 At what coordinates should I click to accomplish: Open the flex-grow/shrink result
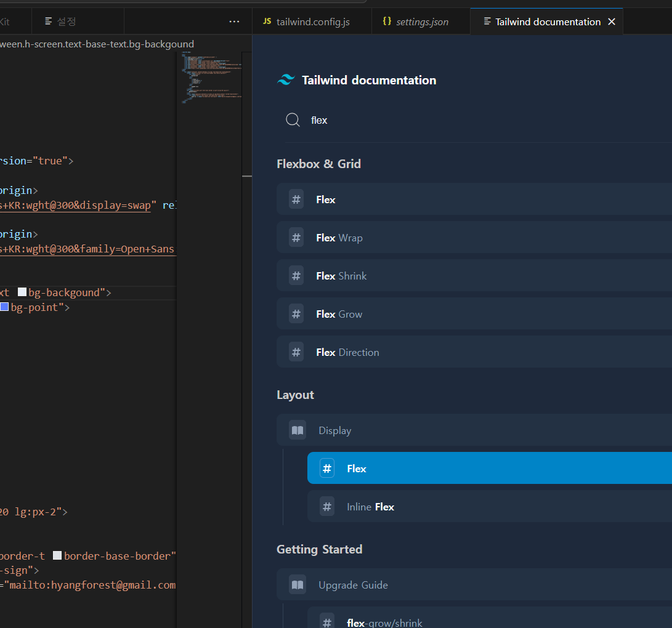pos(490,618)
